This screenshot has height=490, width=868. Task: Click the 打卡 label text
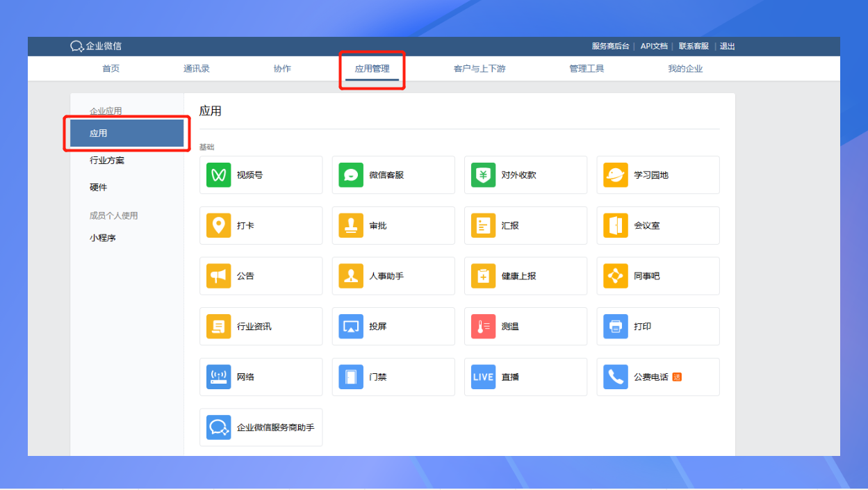pyautogui.click(x=245, y=226)
